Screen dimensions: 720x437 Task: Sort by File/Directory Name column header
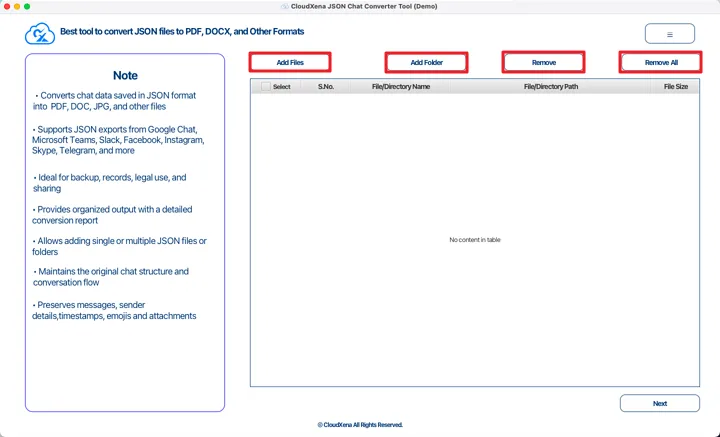click(400, 87)
